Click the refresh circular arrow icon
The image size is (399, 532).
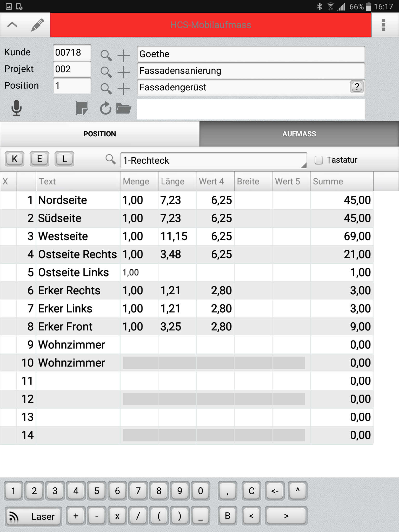click(x=105, y=108)
